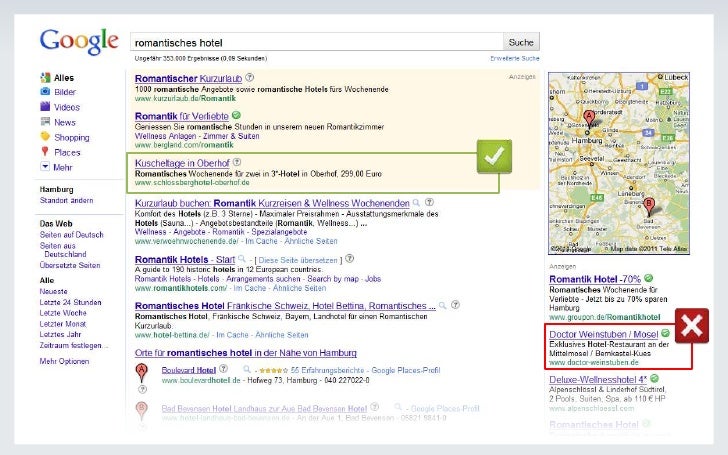Open the Boulevard Hotel place listing
Image resolution: width=728 pixels, height=455 pixels.
pos(188,370)
